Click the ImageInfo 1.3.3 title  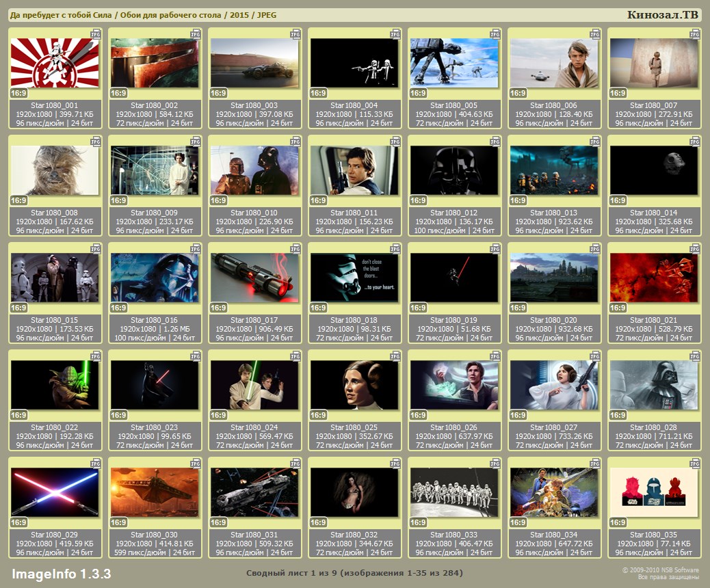pos(61,574)
